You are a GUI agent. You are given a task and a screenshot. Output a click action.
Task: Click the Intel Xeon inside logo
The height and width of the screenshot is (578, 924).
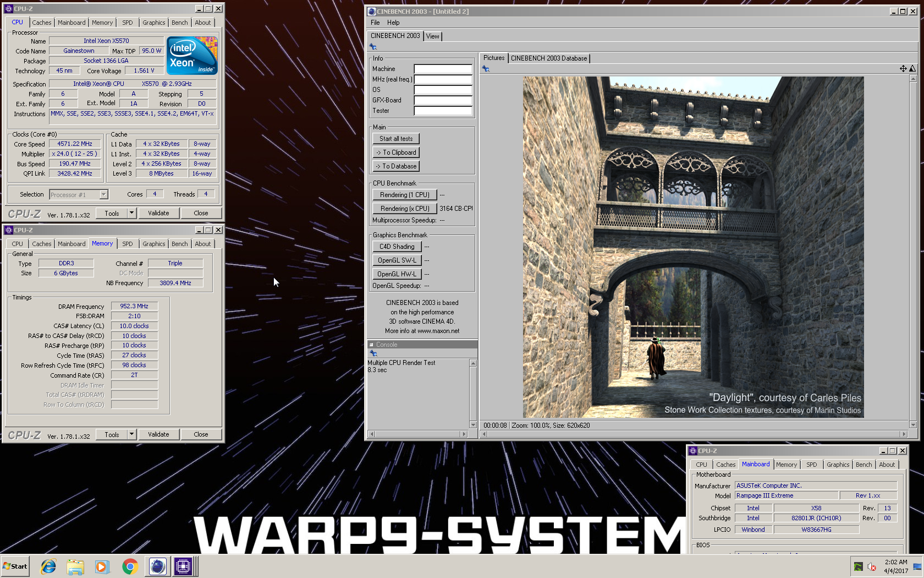192,56
